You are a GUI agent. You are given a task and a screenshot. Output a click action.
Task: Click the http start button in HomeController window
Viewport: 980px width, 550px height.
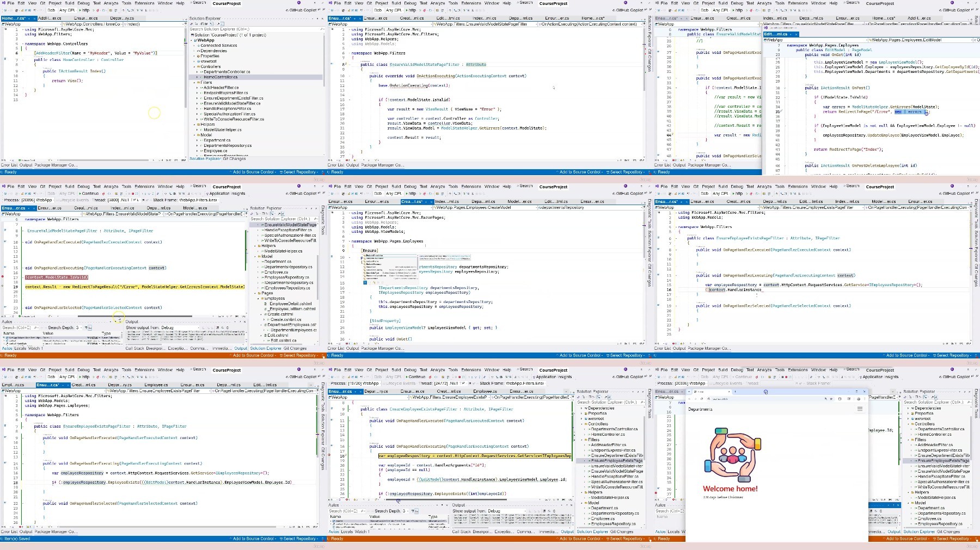point(84,10)
